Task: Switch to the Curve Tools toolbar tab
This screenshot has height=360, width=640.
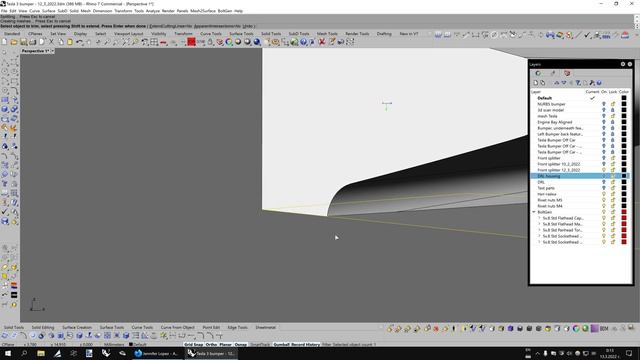Action: (211, 34)
